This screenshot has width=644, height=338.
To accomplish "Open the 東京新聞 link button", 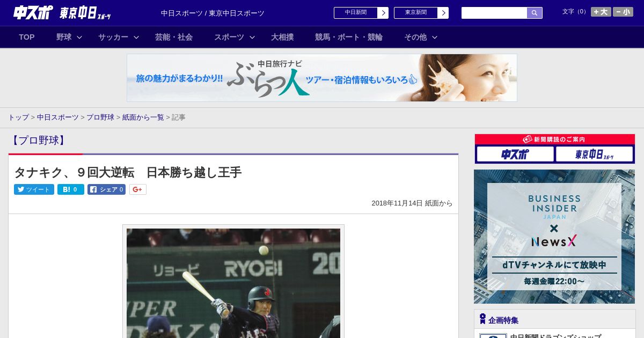I will [416, 13].
